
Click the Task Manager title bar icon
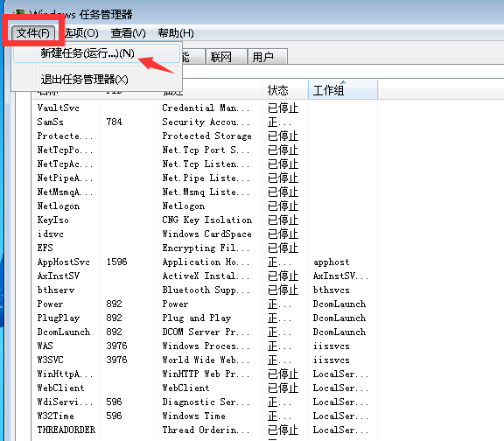click(x=20, y=13)
